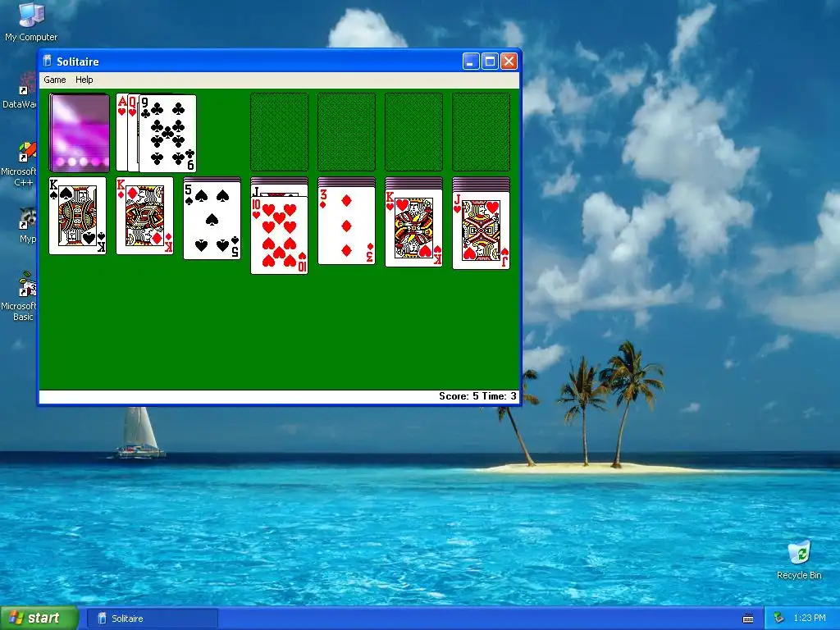Select the Recycle Bin desktop icon
The image size is (840, 630).
click(x=799, y=560)
